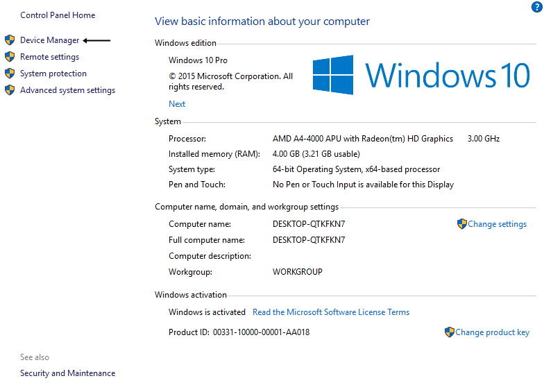
Task: Select the Computer name value DESKTOP-QTKFKN7
Action: click(x=309, y=224)
